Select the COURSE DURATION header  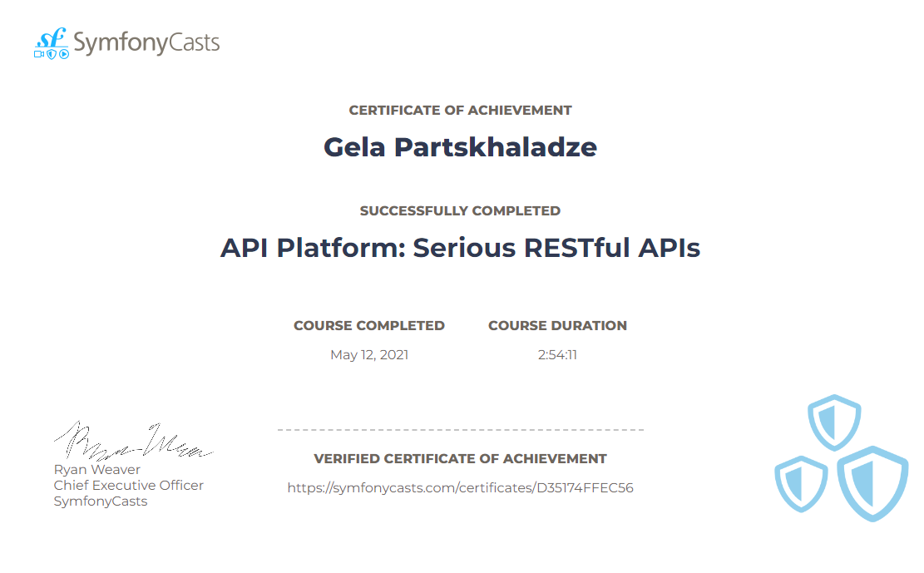tap(557, 325)
